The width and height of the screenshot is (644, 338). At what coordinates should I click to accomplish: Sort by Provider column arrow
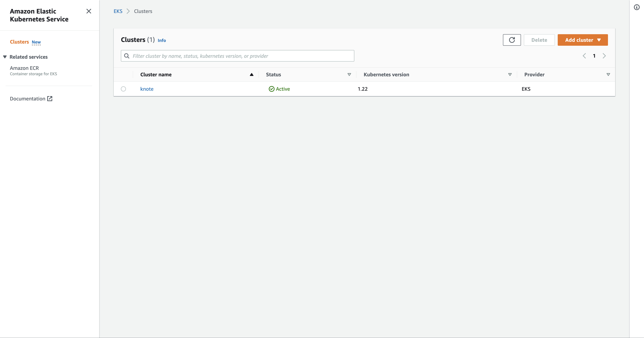pyautogui.click(x=608, y=75)
